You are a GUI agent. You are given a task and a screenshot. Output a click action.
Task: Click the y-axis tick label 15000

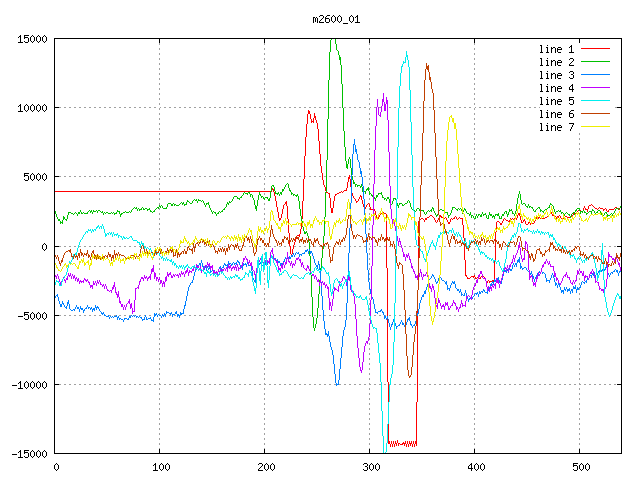pos(31,39)
